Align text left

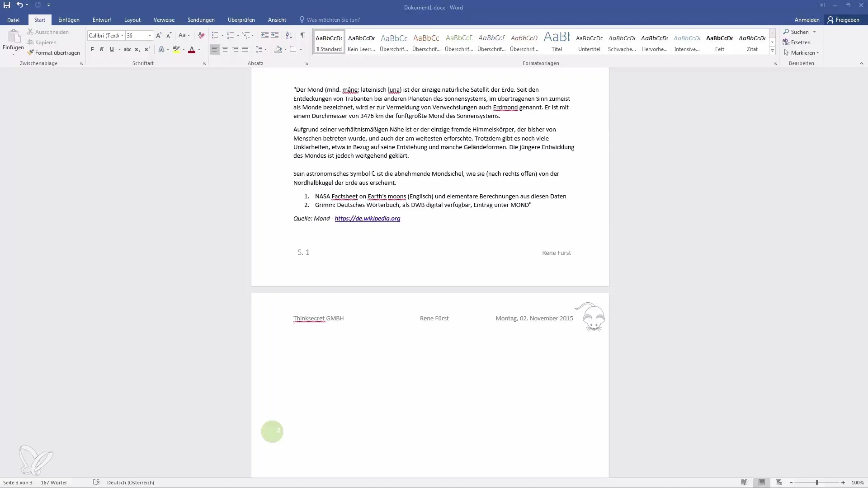pos(215,49)
